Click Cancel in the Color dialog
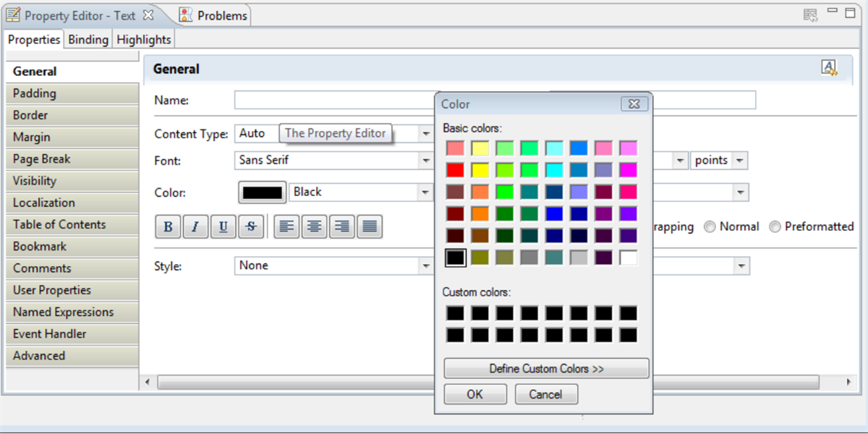Viewport: 868px width, 434px height. click(546, 394)
